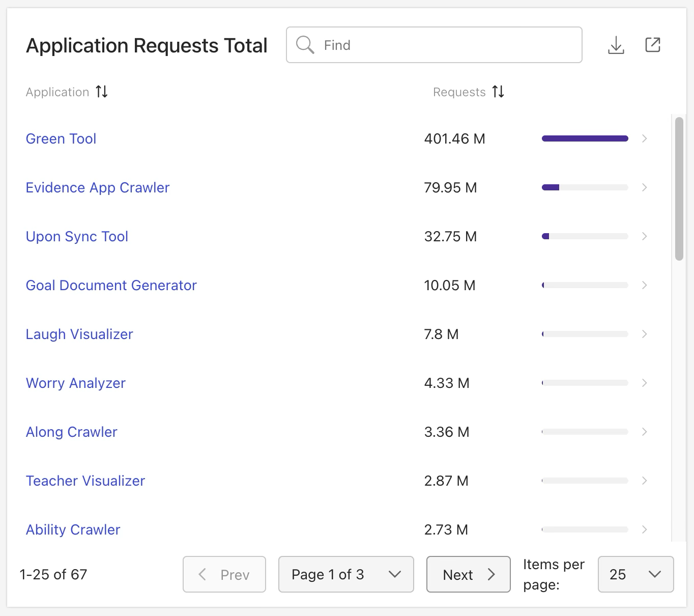
Task: Open the Page 1 of 3 dropdown
Action: [x=346, y=574]
